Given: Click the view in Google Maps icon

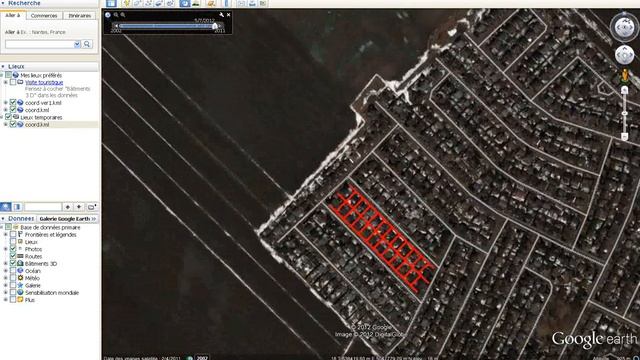Looking at the screenshot, I should [x=263, y=3].
